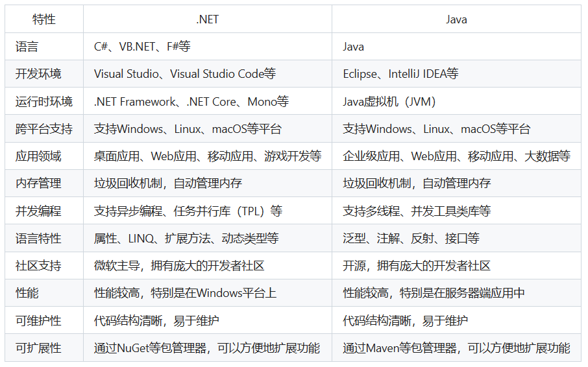Select the '运行时环境' row label
The image size is (588, 367).
(x=44, y=101)
